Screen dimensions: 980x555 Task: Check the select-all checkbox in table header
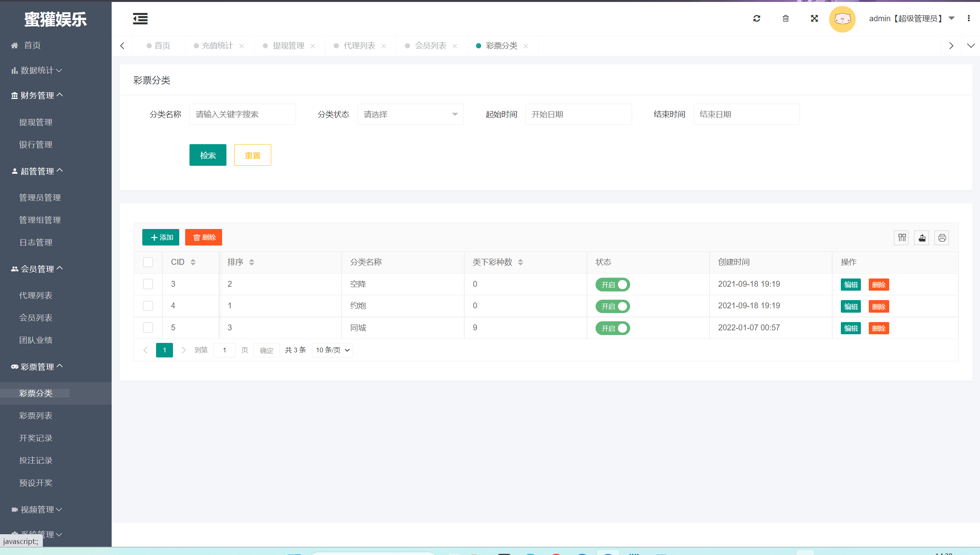[148, 262]
